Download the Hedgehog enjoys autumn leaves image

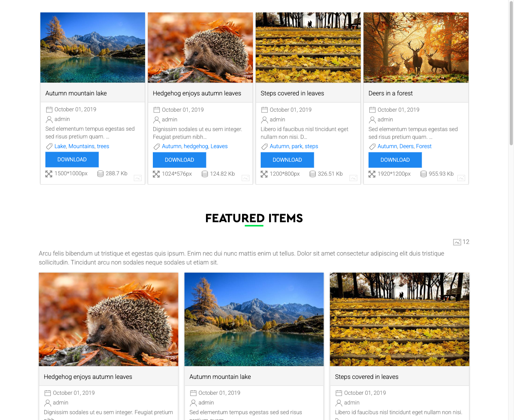coord(179,160)
